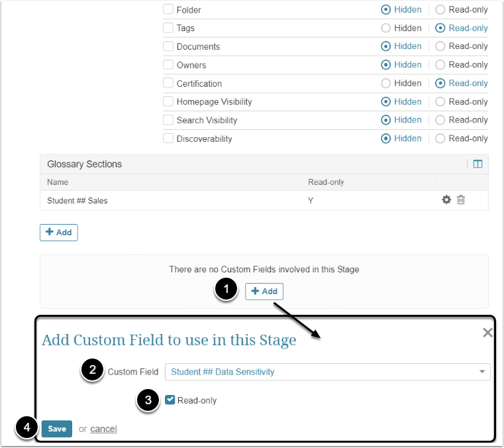Viewport: 504px width, 448px height.
Task: Choose Read-only for Discoverability
Action: click(440, 139)
